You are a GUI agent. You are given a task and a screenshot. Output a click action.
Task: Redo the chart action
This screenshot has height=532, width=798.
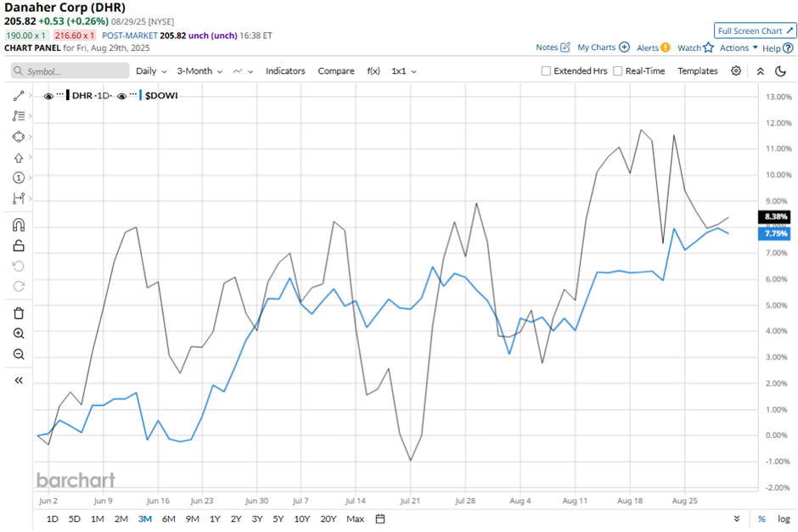pos(19,286)
